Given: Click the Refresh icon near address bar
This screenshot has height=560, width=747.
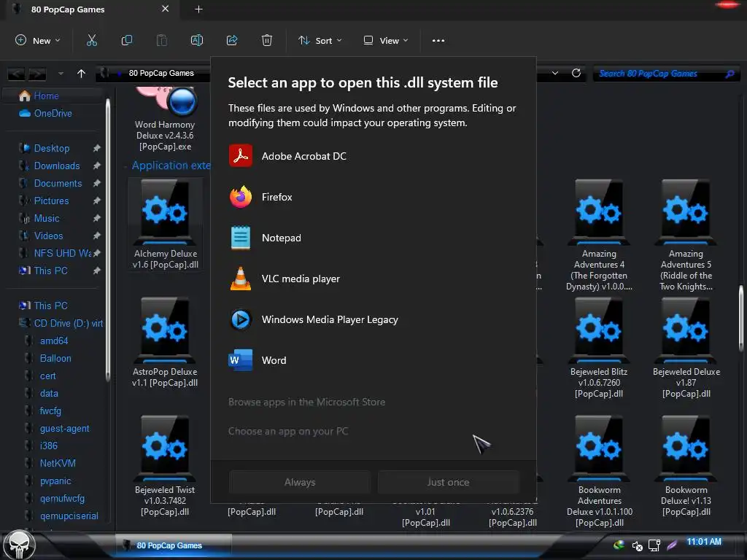Looking at the screenshot, I should click(576, 74).
